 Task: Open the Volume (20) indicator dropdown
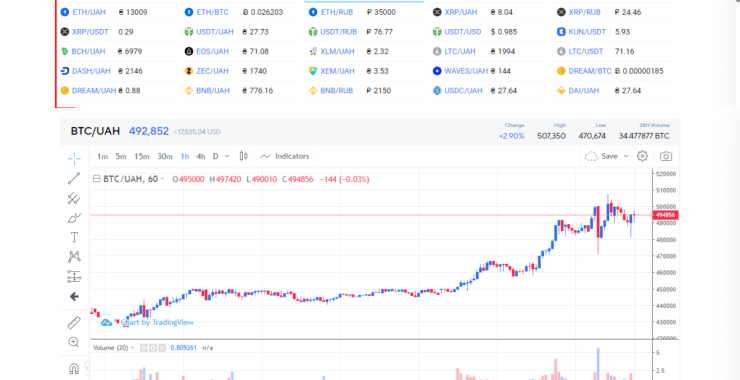(x=132, y=348)
